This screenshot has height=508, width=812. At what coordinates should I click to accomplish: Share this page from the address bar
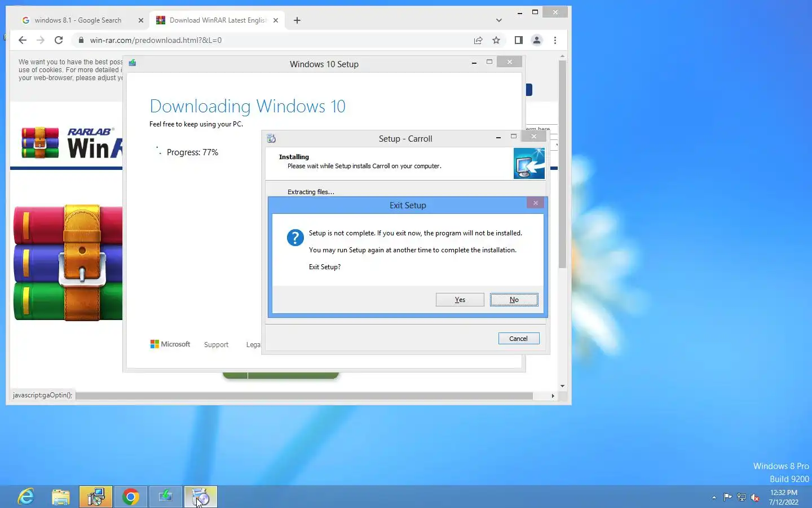(478, 40)
